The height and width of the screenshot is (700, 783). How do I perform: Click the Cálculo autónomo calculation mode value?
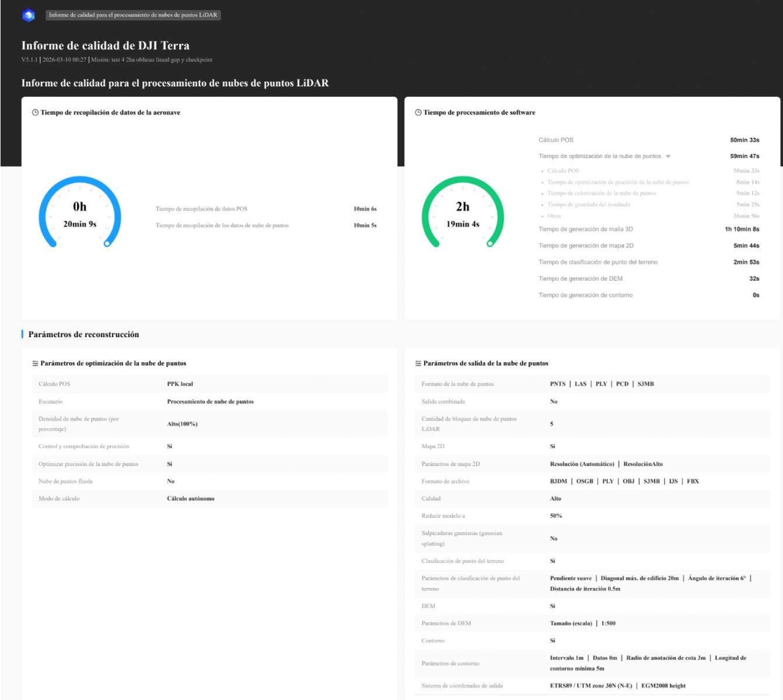pos(190,499)
